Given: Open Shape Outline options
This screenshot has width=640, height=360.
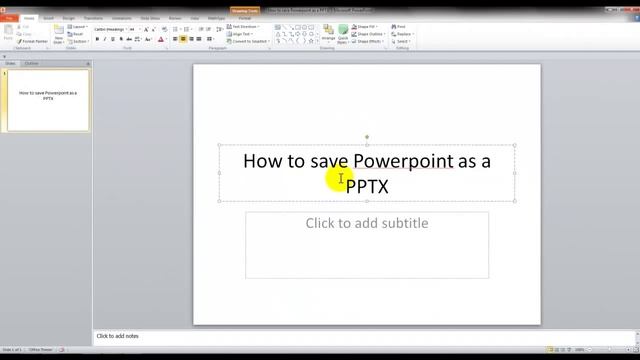Looking at the screenshot, I should tap(368, 34).
